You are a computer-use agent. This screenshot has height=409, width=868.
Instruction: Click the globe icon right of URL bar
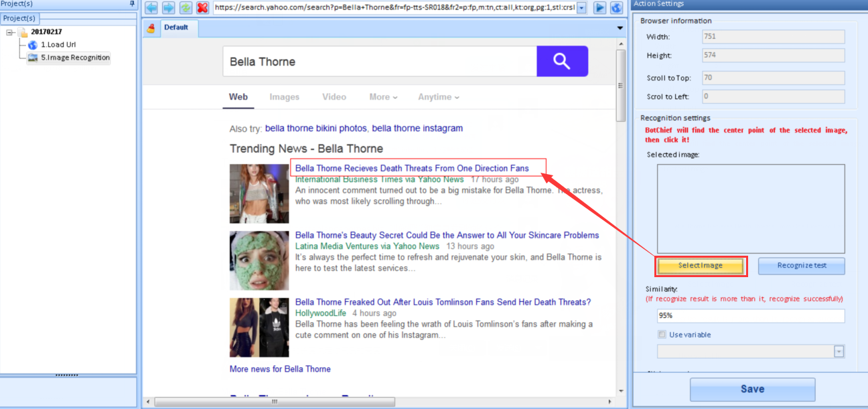tap(617, 7)
